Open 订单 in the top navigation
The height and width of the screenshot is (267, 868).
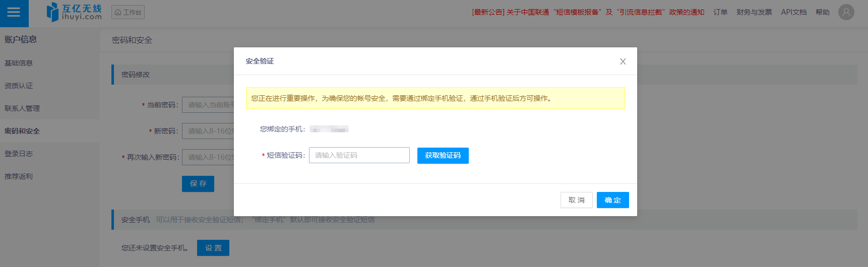tap(720, 12)
